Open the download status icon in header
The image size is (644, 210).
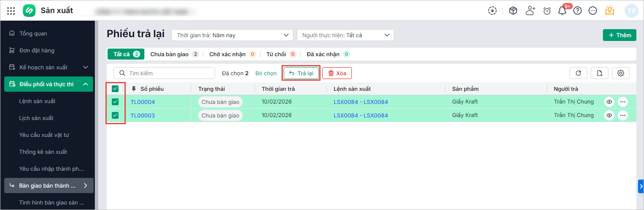click(492, 11)
